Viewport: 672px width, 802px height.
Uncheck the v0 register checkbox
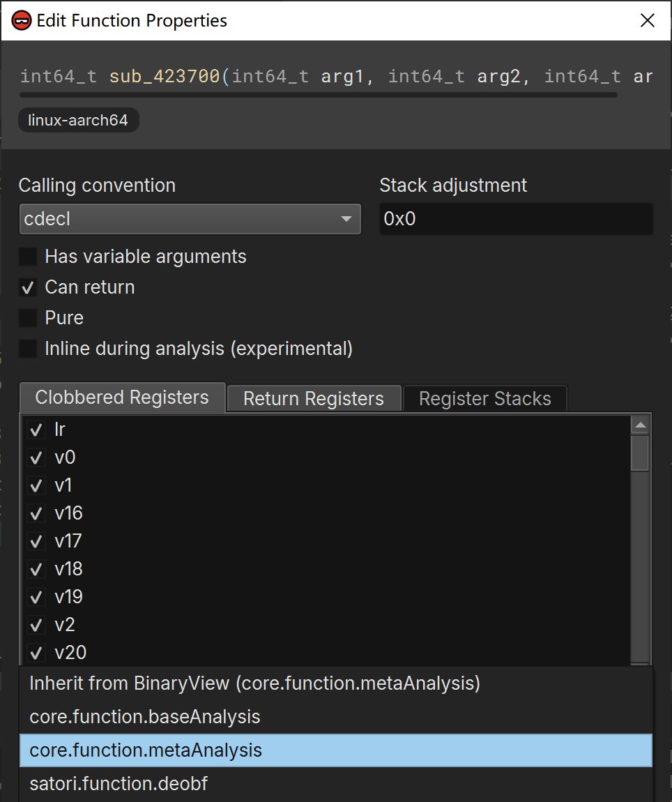(35, 458)
